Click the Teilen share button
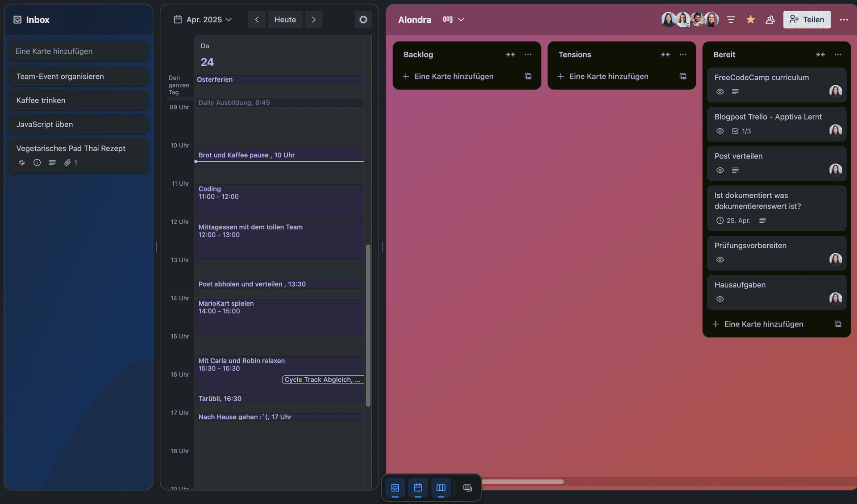Viewport: 857px width, 504px height. (807, 20)
